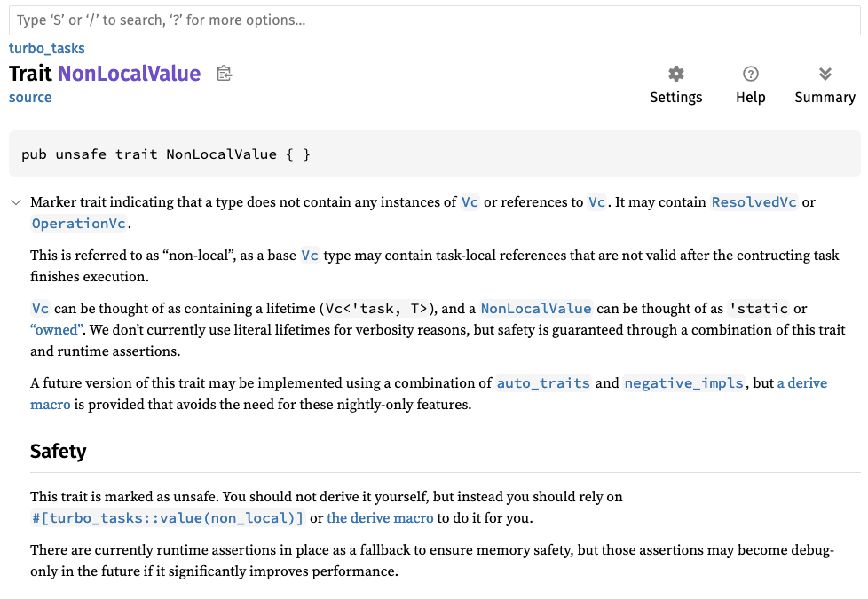Open the ResolvedVc link

(x=754, y=201)
